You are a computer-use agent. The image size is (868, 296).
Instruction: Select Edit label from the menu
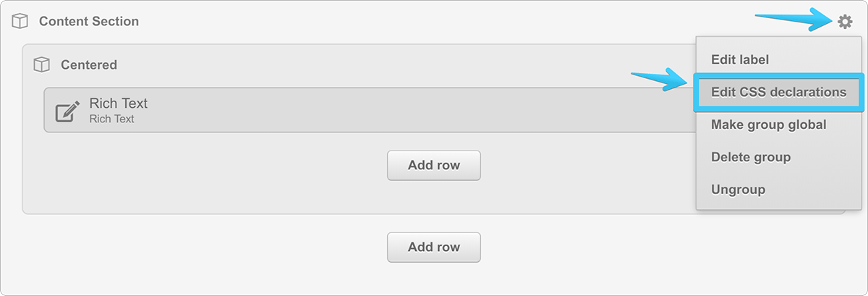pos(740,59)
